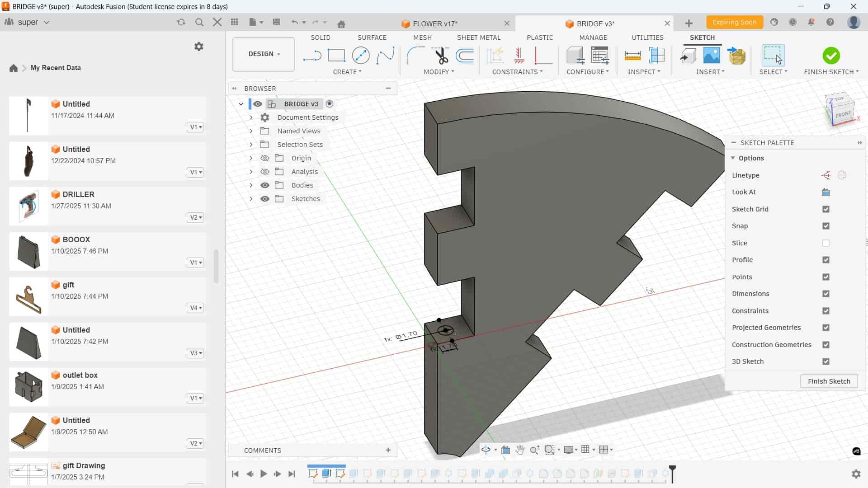Select the 2-Point Rectangle tool
868x488 pixels.
[336, 56]
